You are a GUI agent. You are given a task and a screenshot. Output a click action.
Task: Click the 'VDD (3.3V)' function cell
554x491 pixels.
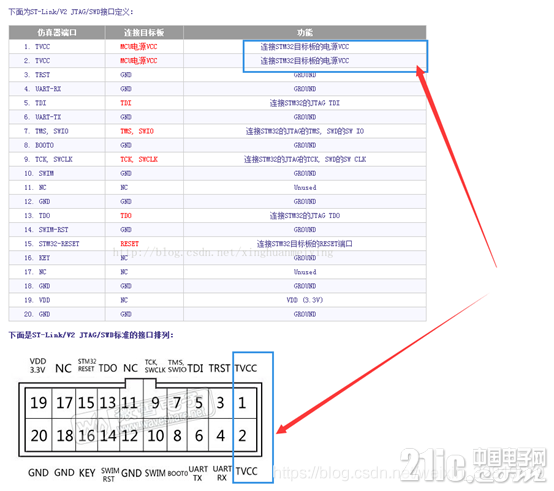tap(305, 300)
